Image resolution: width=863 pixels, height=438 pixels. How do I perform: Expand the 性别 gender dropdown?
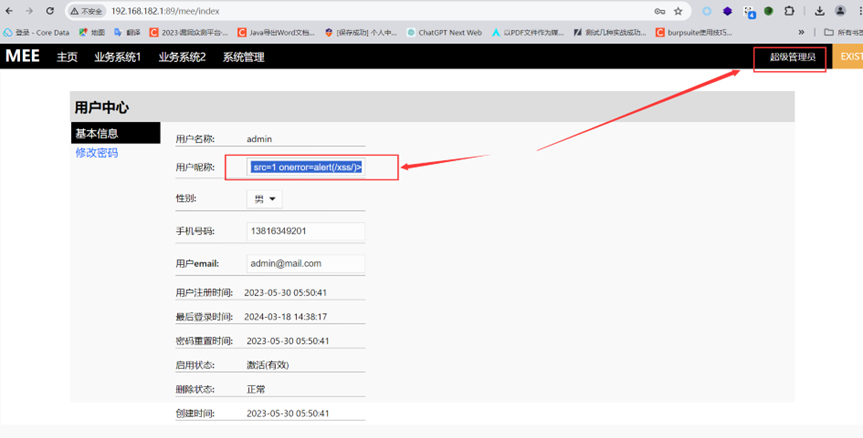[265, 199]
